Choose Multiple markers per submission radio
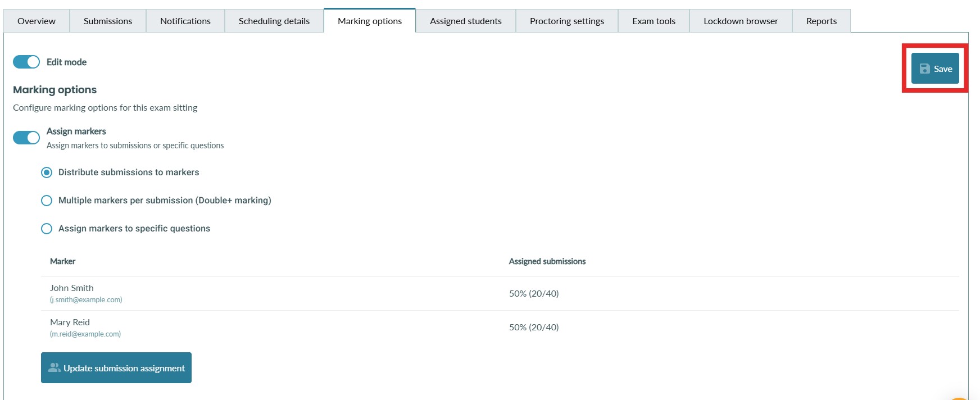Viewport: 980px width, 400px height. pos(47,201)
